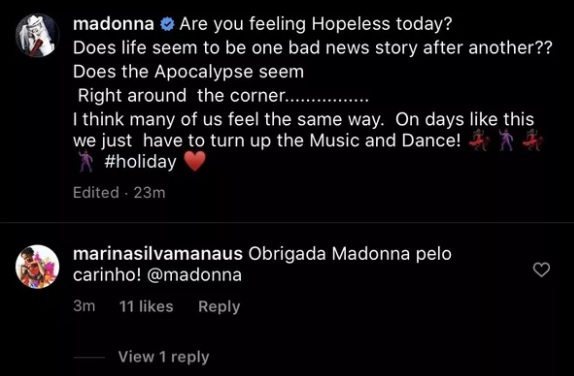Click the line beside View 1 reply

click(x=89, y=357)
